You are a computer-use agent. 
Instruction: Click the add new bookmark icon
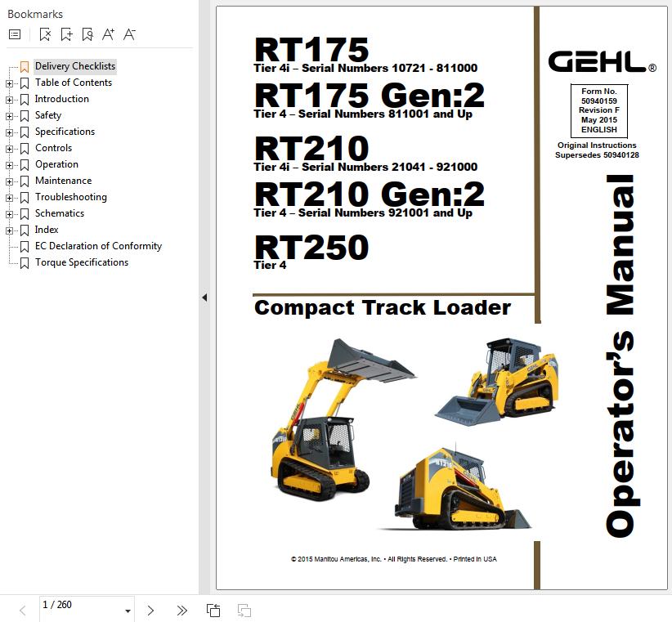66,34
